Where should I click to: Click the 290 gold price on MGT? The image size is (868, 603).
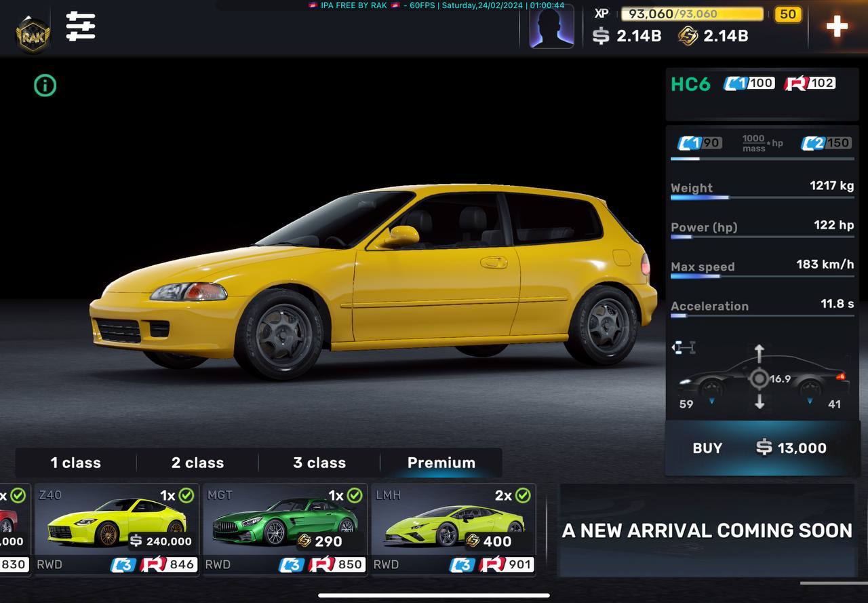click(x=319, y=541)
